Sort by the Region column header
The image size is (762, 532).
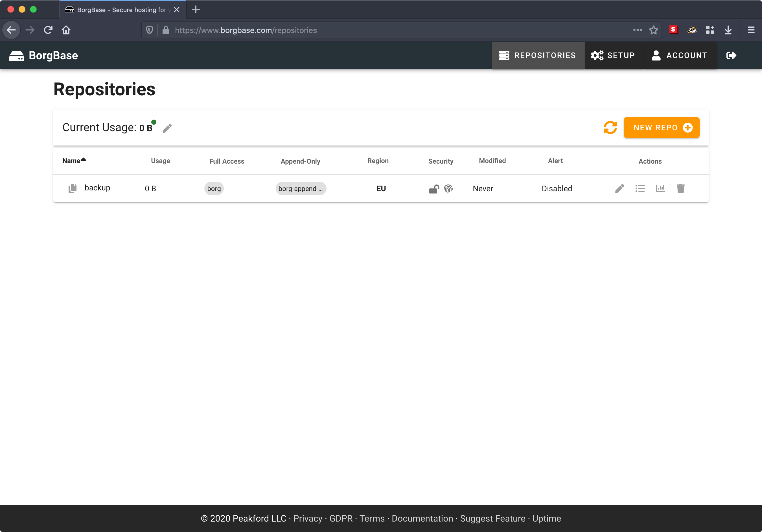click(378, 161)
